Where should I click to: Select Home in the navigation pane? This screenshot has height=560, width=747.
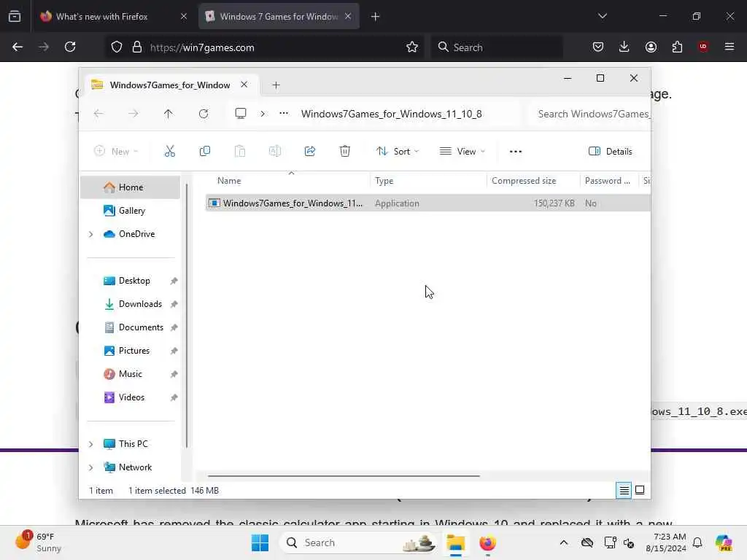tap(131, 187)
